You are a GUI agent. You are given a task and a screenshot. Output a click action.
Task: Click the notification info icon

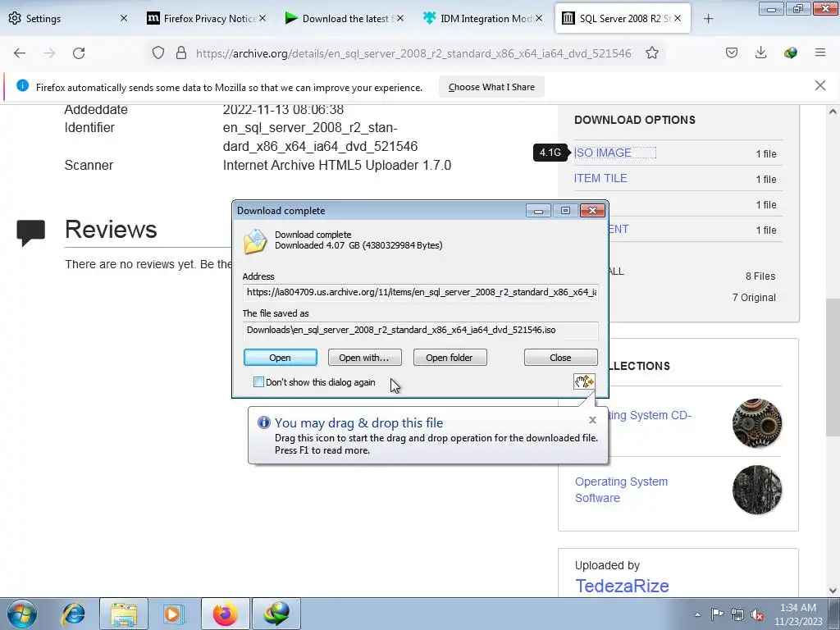coord(22,85)
